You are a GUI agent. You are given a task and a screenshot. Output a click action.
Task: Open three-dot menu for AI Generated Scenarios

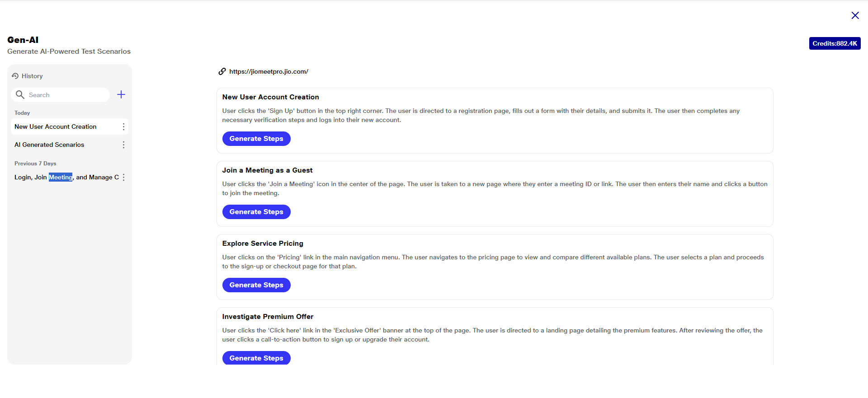click(x=123, y=145)
